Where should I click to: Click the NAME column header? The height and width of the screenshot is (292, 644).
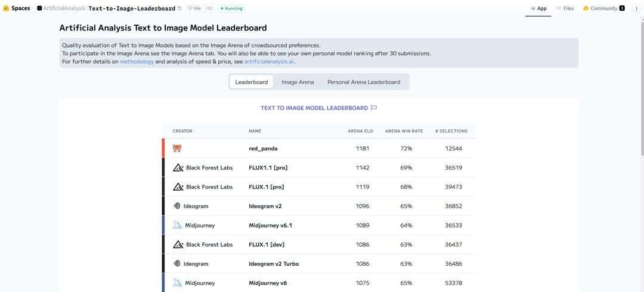pos(255,131)
